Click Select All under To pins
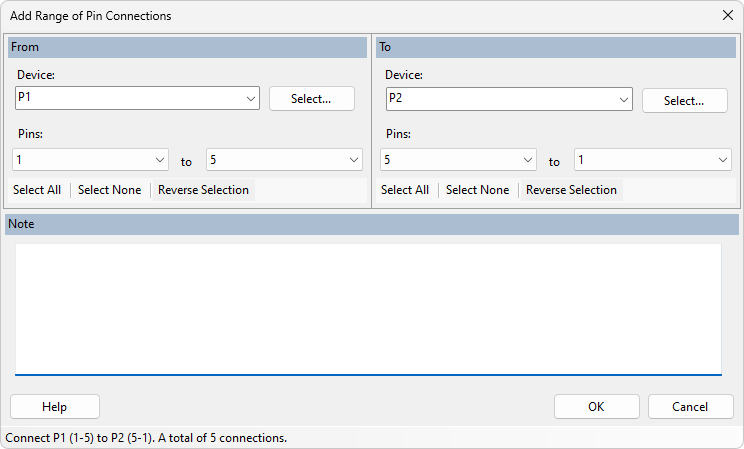The width and height of the screenshot is (744, 449). (x=405, y=190)
